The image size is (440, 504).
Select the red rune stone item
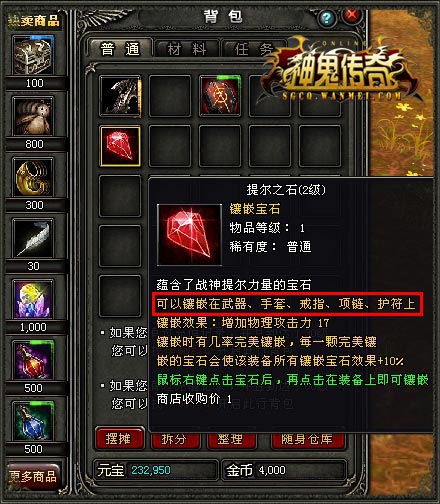point(220,96)
